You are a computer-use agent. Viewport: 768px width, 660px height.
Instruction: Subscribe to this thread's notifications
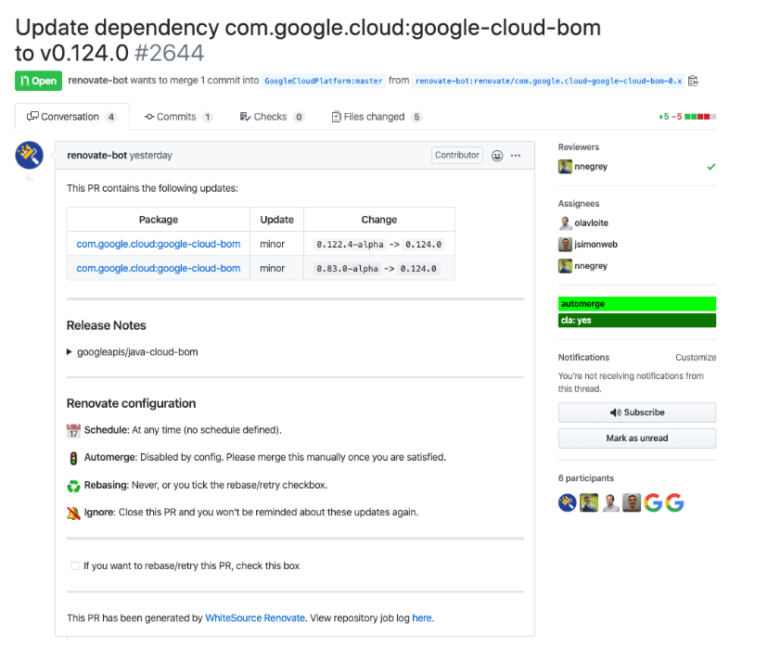click(x=637, y=412)
